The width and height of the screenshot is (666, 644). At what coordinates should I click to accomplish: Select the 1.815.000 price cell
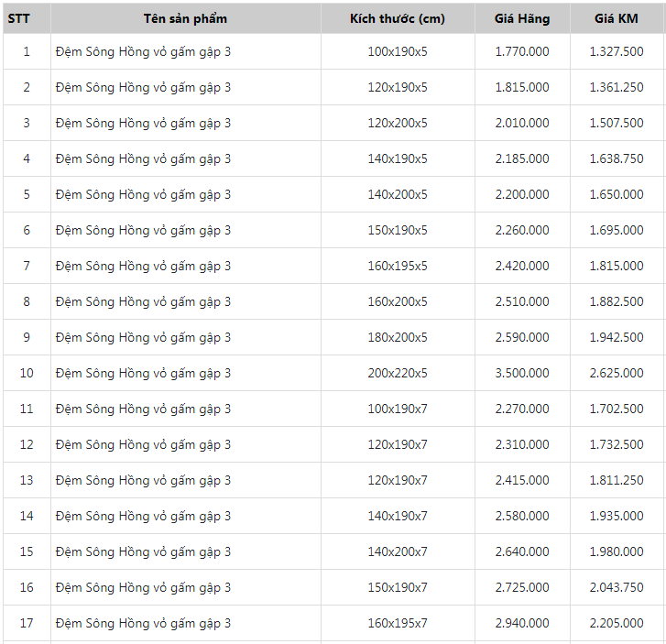coord(522,87)
